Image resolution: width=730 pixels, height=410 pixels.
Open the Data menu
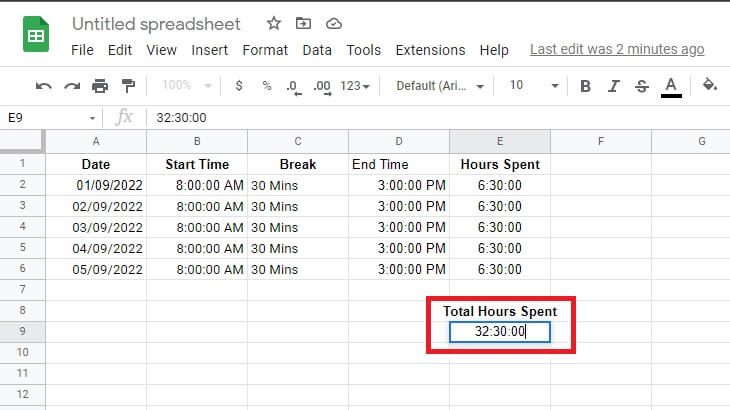coord(317,50)
